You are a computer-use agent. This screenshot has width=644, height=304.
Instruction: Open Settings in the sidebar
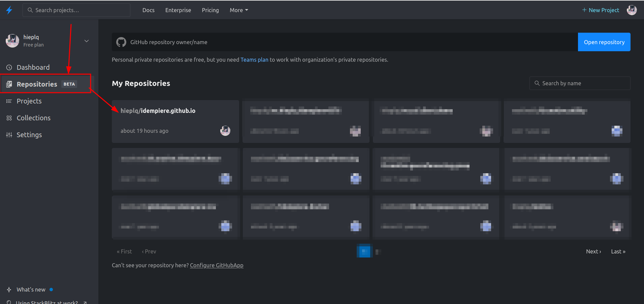coord(29,135)
